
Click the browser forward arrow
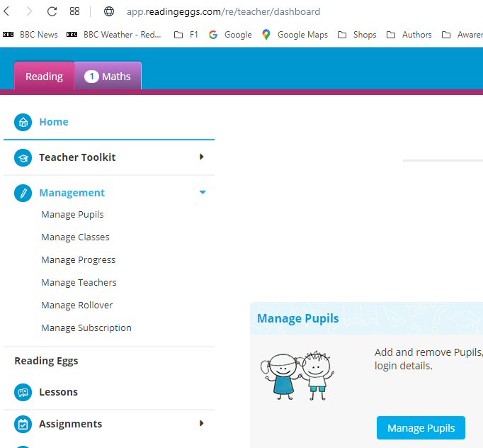coord(29,11)
